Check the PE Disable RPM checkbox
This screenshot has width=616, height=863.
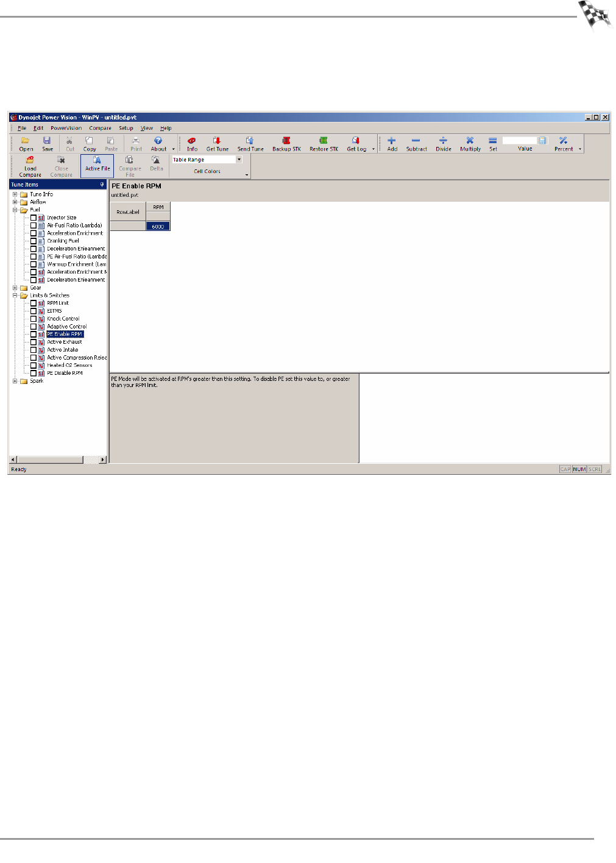click(34, 373)
